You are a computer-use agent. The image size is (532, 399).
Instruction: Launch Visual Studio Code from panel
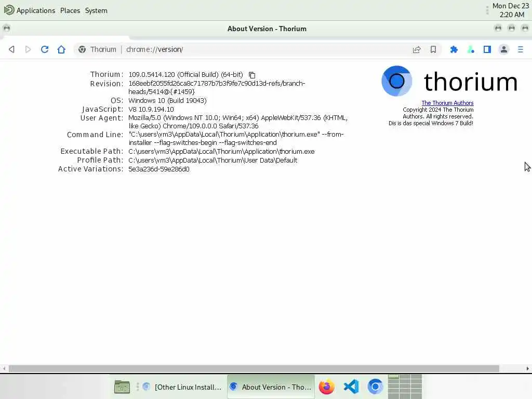(351, 387)
